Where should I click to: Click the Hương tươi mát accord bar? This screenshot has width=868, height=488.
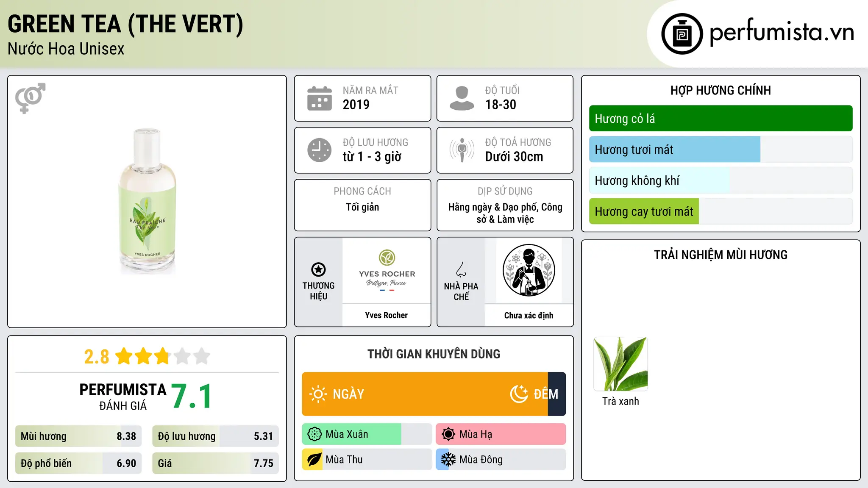[721, 150]
